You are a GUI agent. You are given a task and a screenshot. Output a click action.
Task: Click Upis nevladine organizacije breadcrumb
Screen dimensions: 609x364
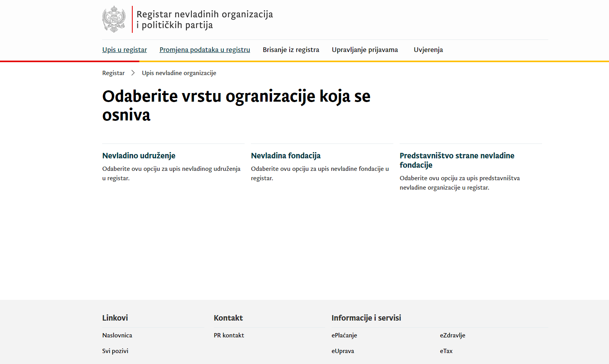pos(179,73)
